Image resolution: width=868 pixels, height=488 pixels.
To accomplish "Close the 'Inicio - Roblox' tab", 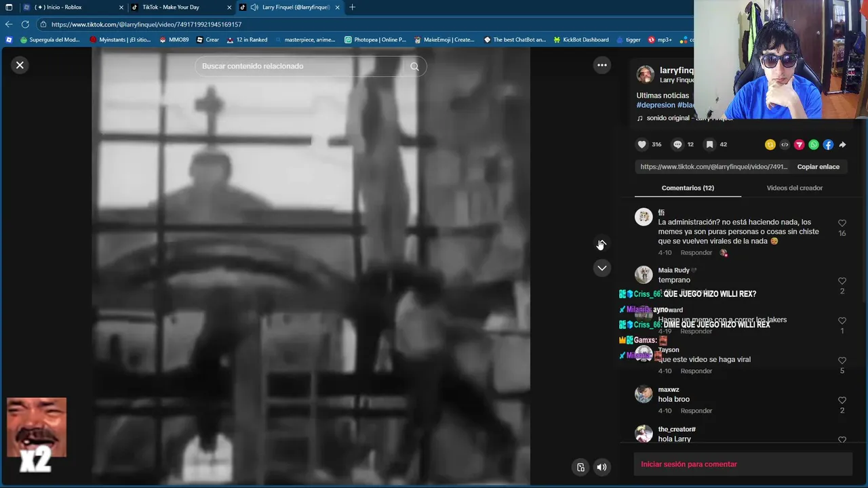I will coord(121,7).
